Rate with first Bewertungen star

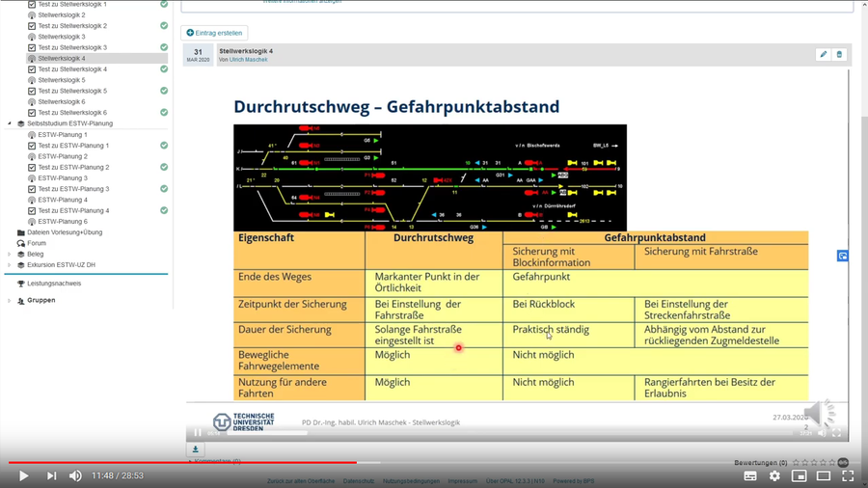(x=796, y=463)
